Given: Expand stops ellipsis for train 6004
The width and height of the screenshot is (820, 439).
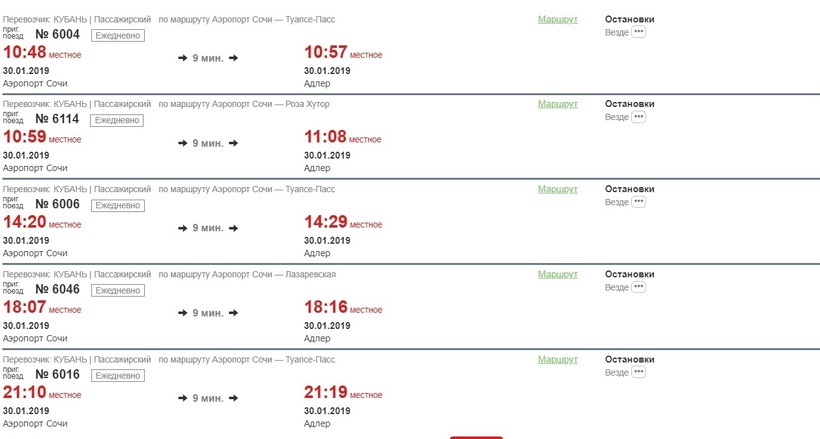Looking at the screenshot, I should pyautogui.click(x=638, y=33).
